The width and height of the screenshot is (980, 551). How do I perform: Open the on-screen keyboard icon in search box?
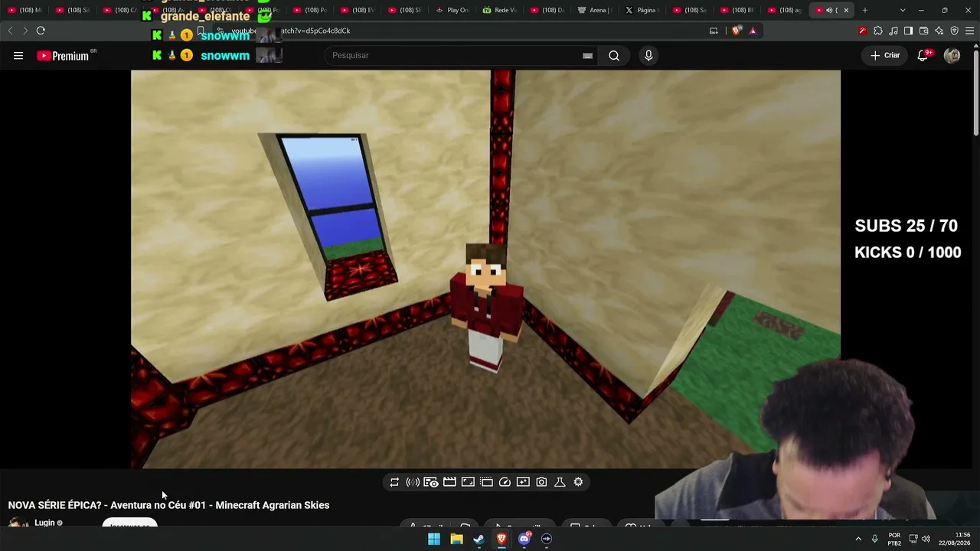[587, 55]
